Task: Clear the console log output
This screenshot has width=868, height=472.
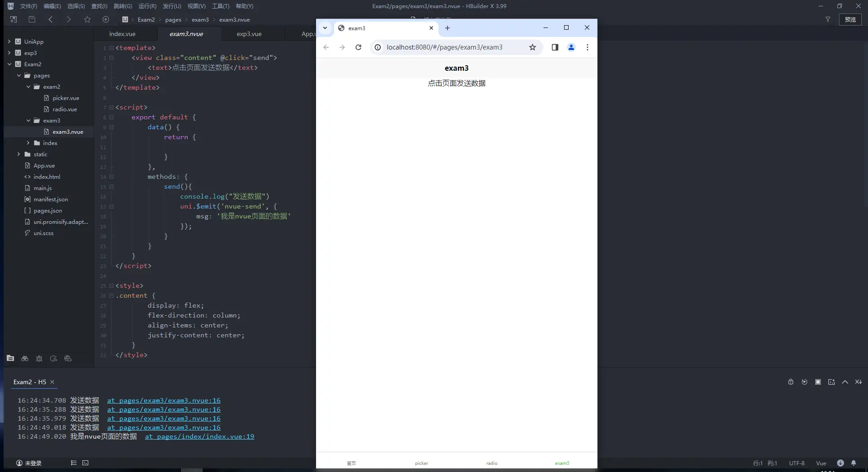Action: pyautogui.click(x=859, y=382)
